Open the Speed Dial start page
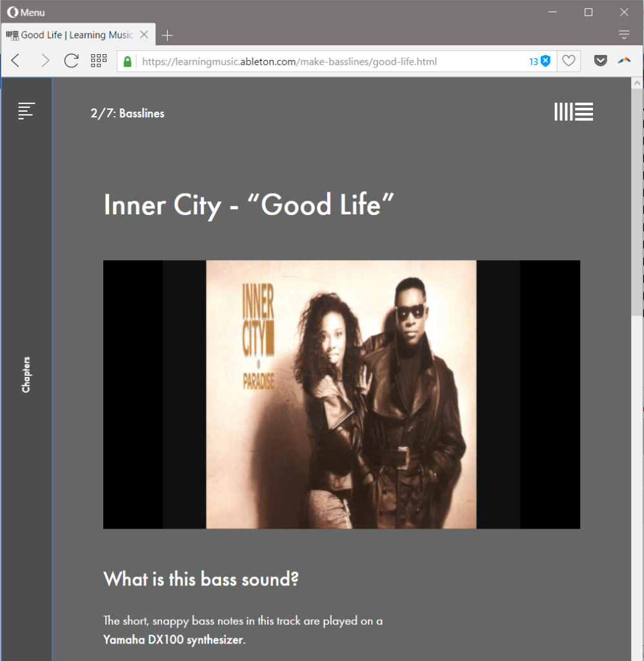This screenshot has height=661, width=644. tap(99, 61)
